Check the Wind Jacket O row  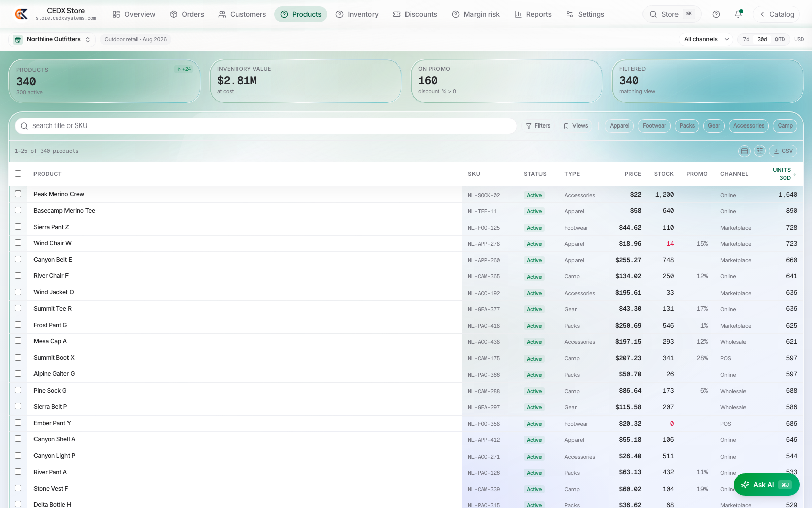click(x=18, y=292)
